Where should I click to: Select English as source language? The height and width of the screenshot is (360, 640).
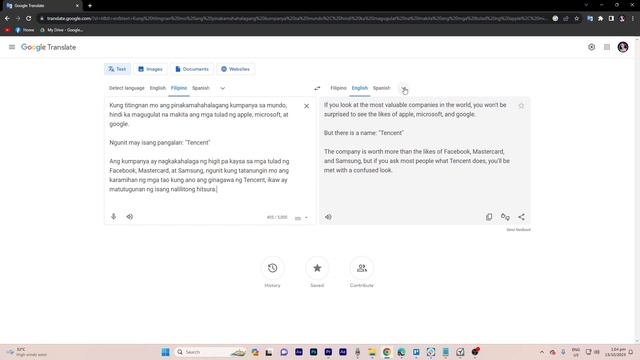point(158,88)
